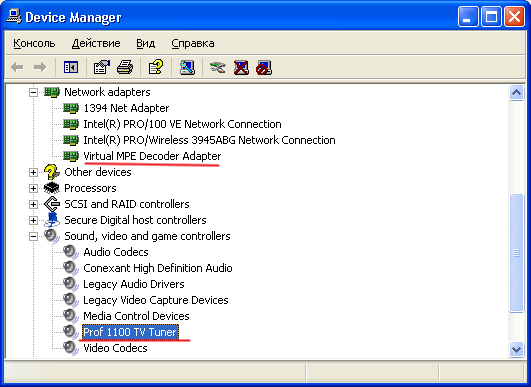This screenshot has width=531, height=387.
Task: Click the Sound, video and game controllers icon
Action: tap(52, 236)
